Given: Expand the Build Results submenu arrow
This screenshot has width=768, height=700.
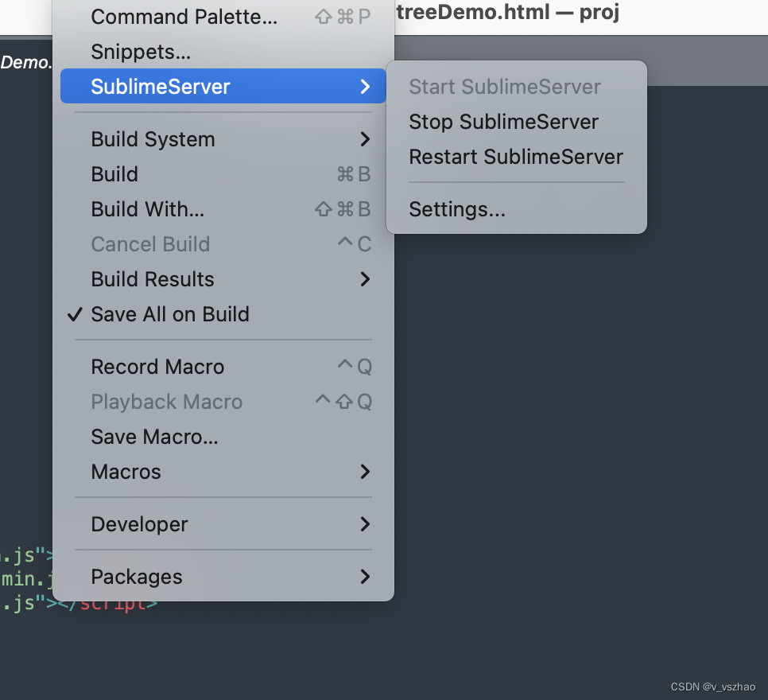Looking at the screenshot, I should [x=365, y=279].
